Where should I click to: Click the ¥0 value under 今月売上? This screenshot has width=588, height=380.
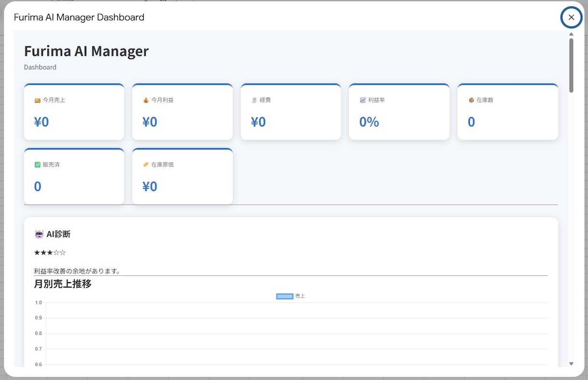(x=41, y=122)
